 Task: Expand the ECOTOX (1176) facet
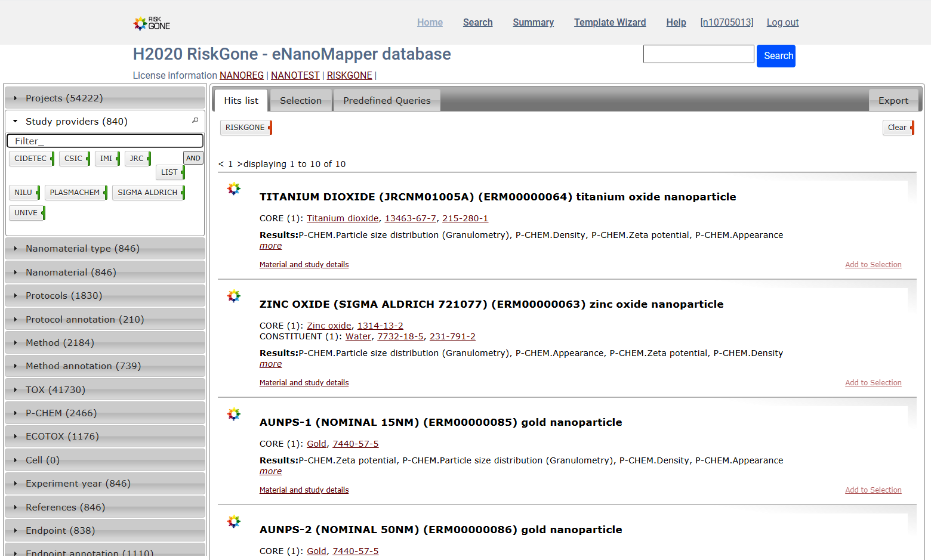105,437
